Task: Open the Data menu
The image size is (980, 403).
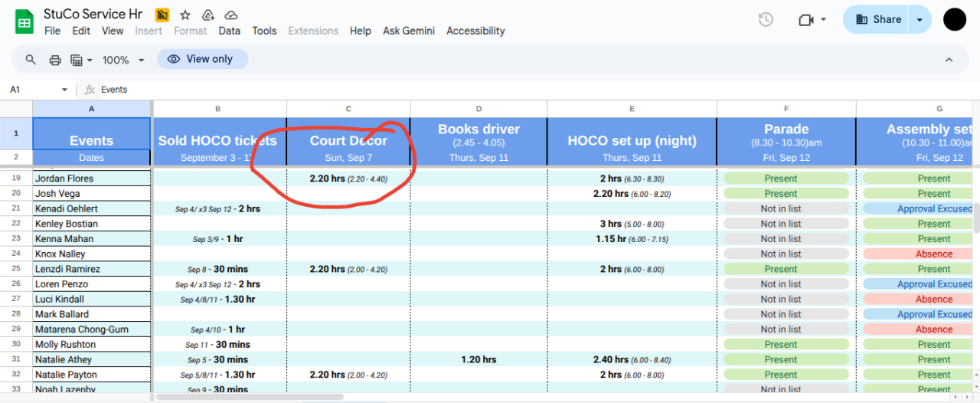Action: (x=229, y=31)
